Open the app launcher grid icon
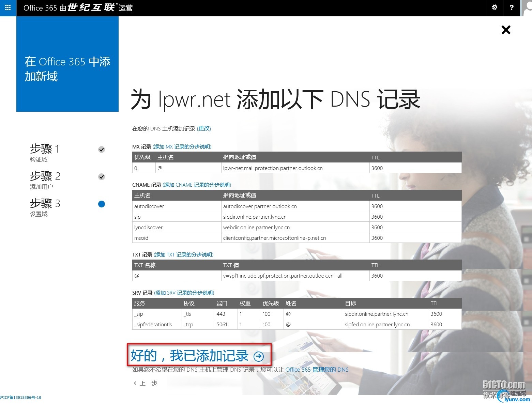This screenshot has height=405, width=532. pos(8,7)
